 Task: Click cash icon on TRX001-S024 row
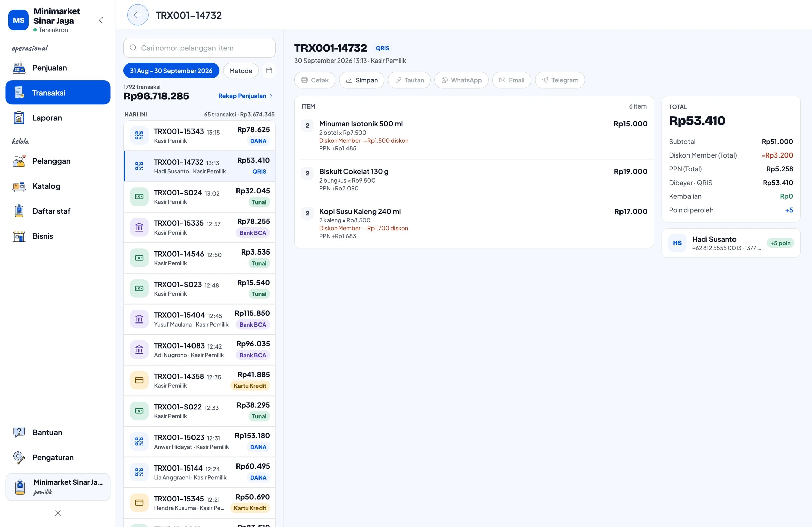click(139, 197)
